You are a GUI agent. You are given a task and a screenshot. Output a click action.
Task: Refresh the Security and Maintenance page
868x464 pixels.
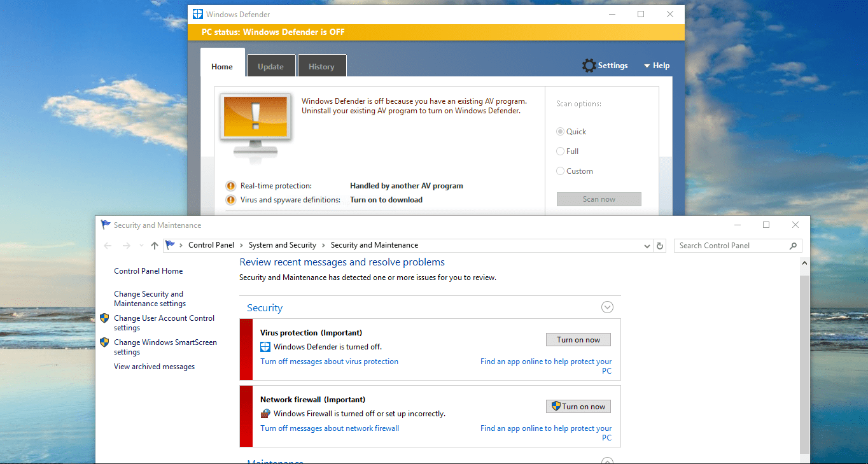coord(660,246)
